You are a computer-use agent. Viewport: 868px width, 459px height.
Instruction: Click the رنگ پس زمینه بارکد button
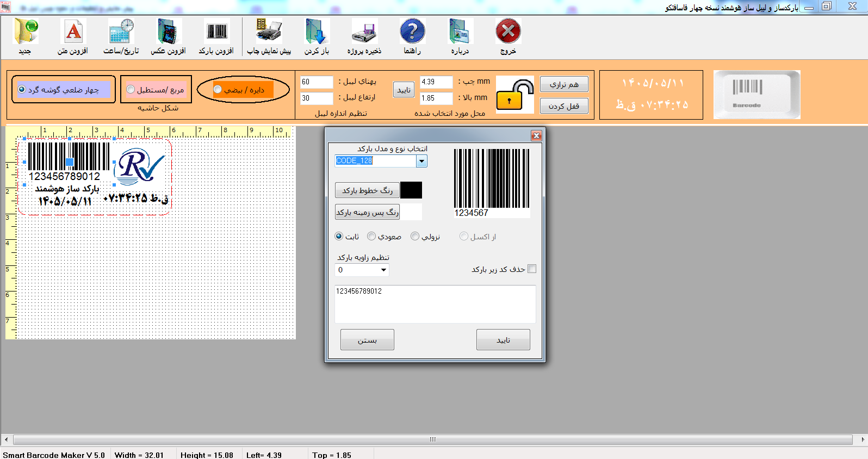[x=367, y=212]
